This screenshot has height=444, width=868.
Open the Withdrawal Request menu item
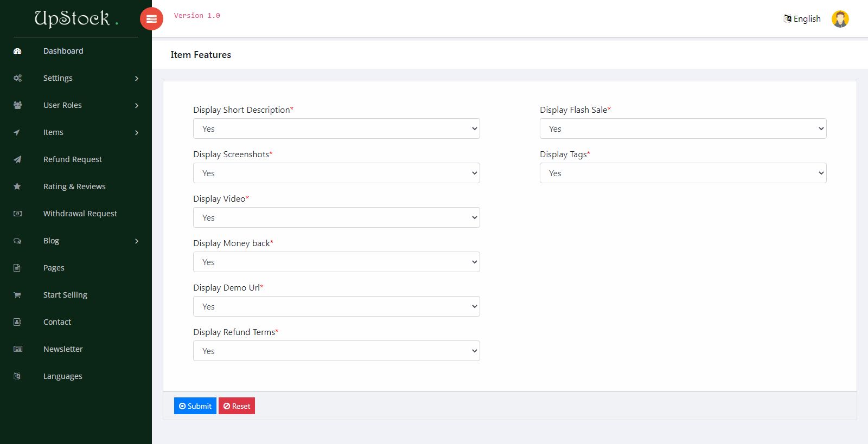pyautogui.click(x=80, y=214)
